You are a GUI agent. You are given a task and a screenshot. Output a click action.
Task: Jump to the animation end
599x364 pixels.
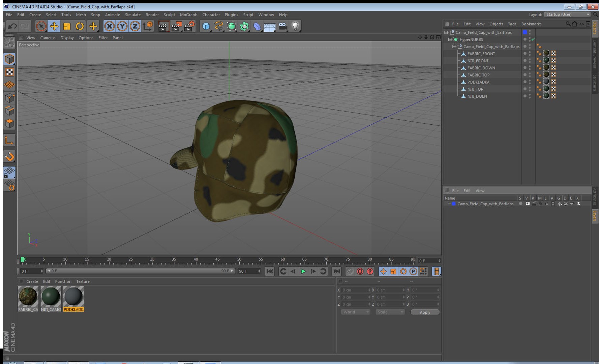336,271
